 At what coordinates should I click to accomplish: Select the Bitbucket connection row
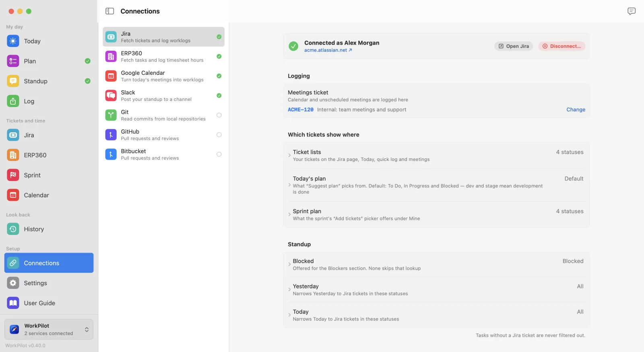click(x=163, y=154)
